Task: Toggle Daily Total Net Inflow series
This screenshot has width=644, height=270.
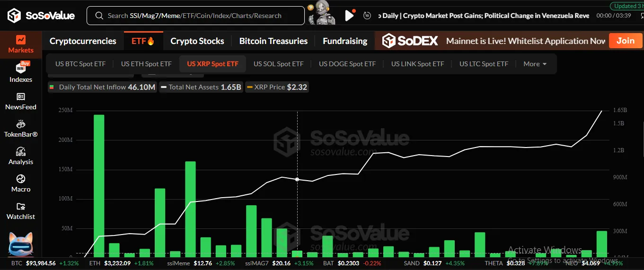Action: click(103, 87)
